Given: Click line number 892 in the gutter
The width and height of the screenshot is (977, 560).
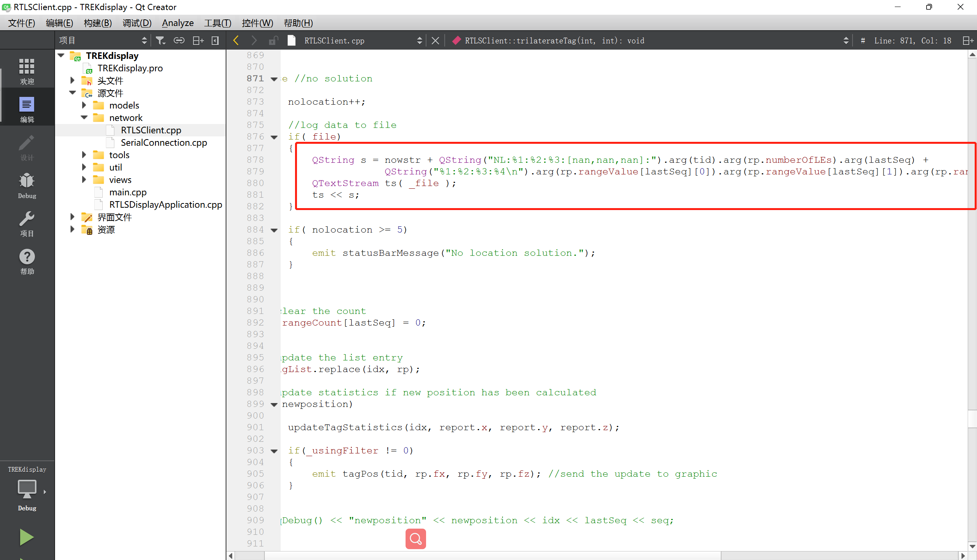Looking at the screenshot, I should tap(255, 322).
